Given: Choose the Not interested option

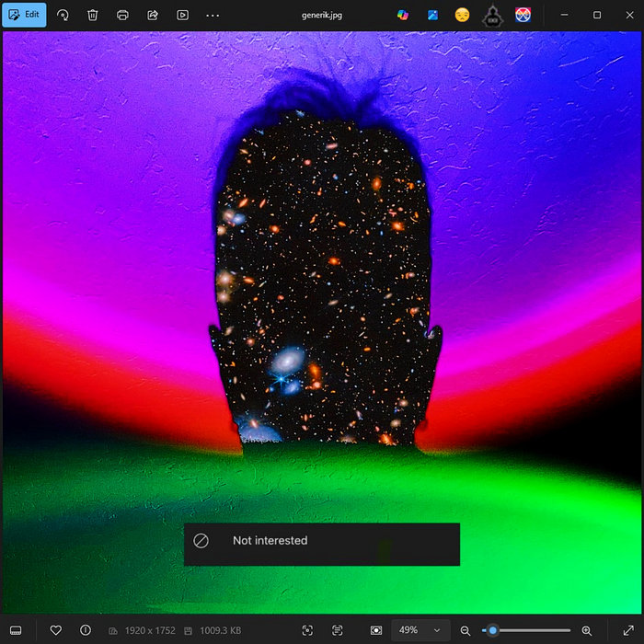Looking at the screenshot, I should coord(322,545).
